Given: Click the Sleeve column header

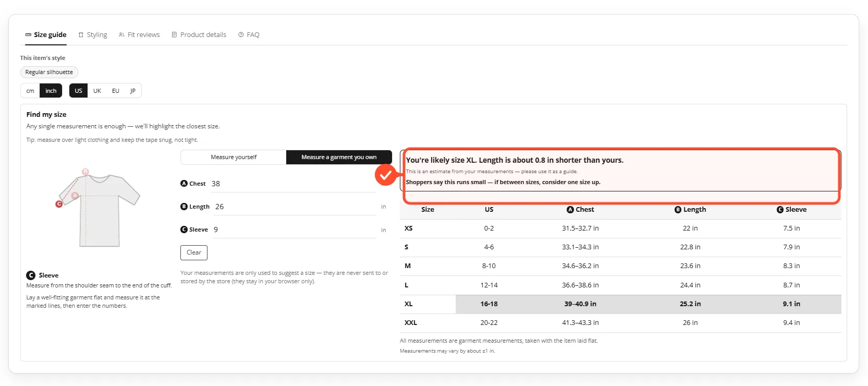Looking at the screenshot, I should [791, 210].
